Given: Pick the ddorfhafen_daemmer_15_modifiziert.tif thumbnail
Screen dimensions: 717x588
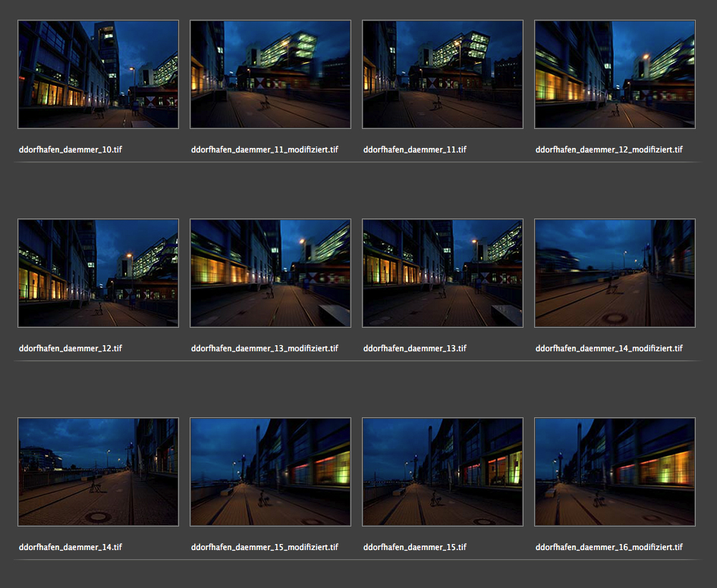Looking at the screenshot, I should click(270, 472).
